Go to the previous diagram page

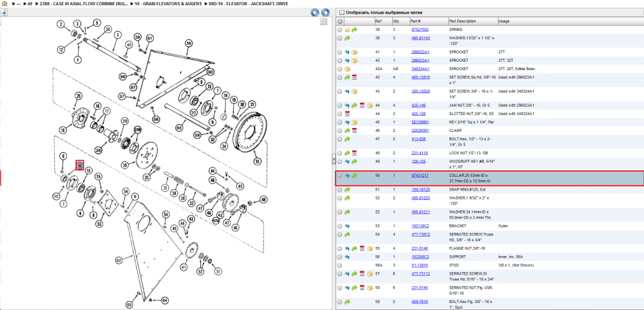[x=315, y=12]
